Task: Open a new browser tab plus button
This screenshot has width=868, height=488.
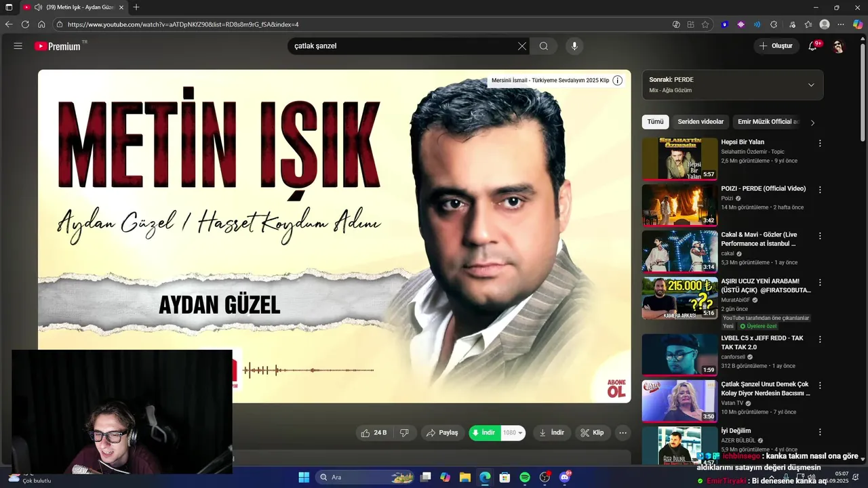Action: 136,7
